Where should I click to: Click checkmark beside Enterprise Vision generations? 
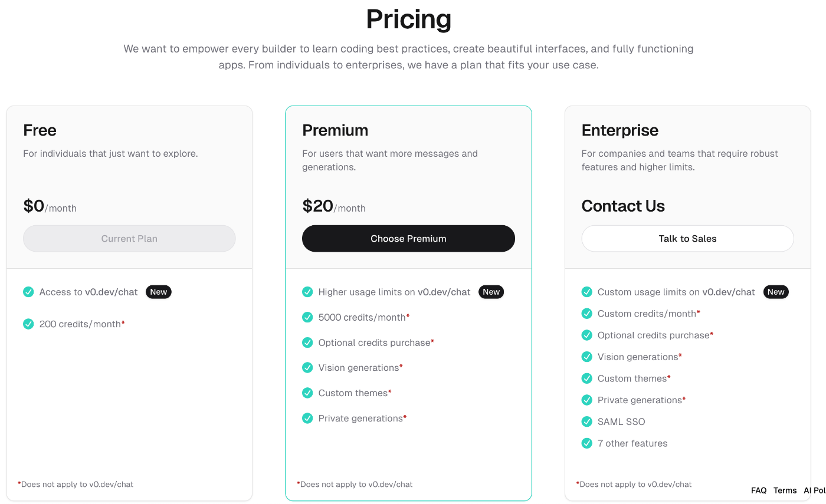pyautogui.click(x=586, y=357)
